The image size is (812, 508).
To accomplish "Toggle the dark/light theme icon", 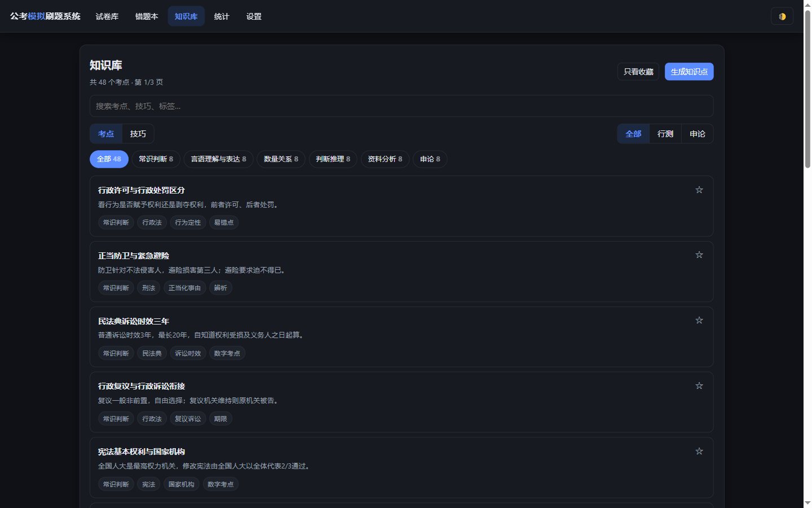I will tap(782, 16).
